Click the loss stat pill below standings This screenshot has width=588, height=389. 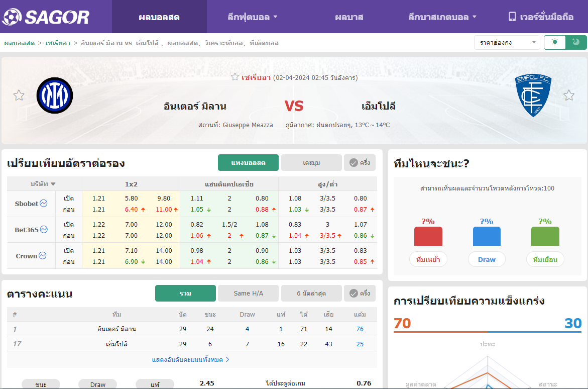[155, 384]
